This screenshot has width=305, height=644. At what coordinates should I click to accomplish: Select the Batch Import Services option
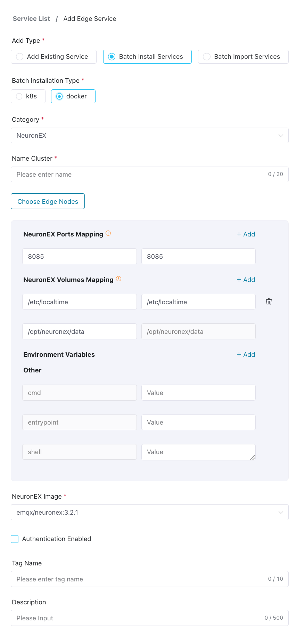click(243, 57)
